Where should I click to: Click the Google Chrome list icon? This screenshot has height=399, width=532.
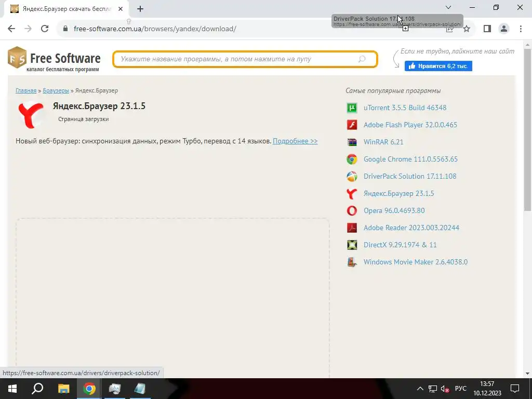[x=352, y=159]
